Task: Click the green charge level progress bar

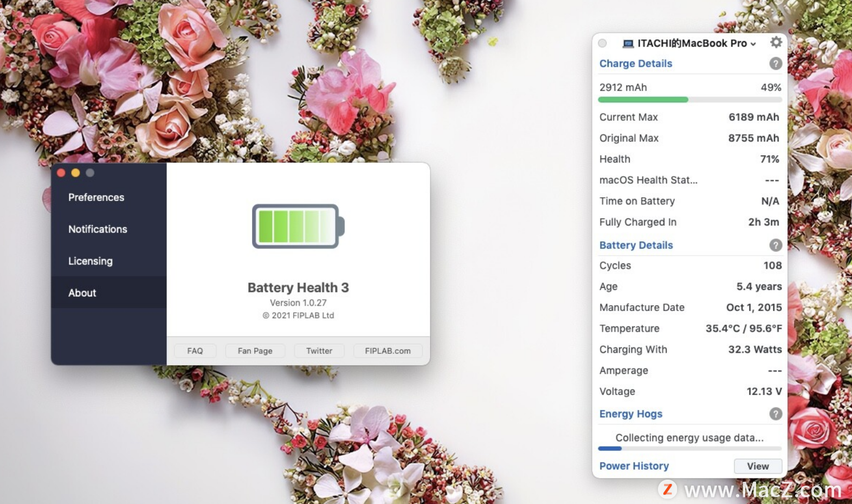Action: pyautogui.click(x=690, y=100)
